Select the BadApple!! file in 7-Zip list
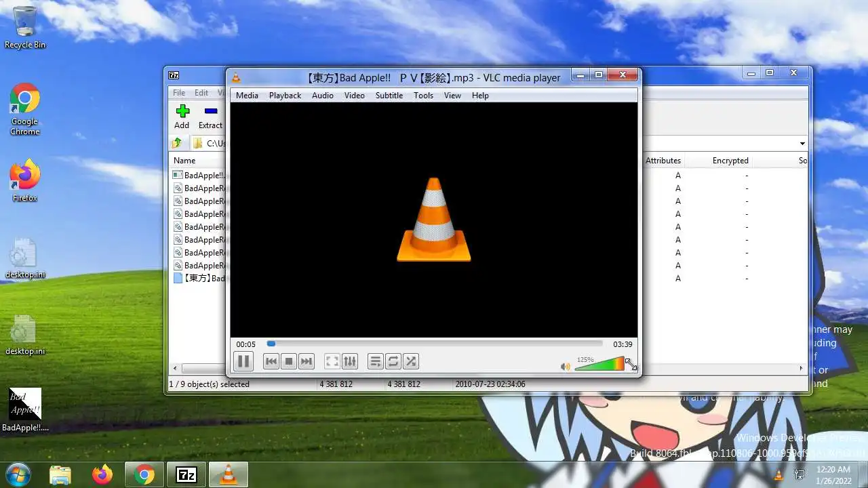868x488 pixels. (x=199, y=176)
